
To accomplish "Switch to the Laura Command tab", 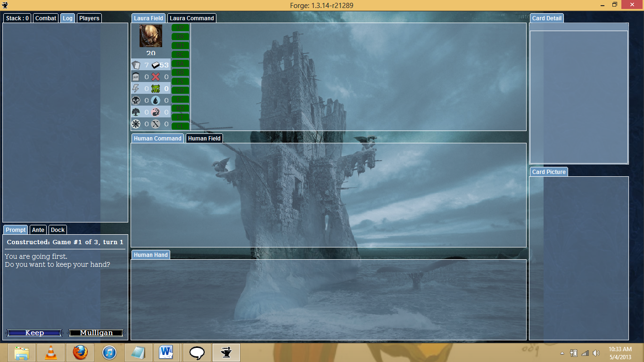I will 192,18.
